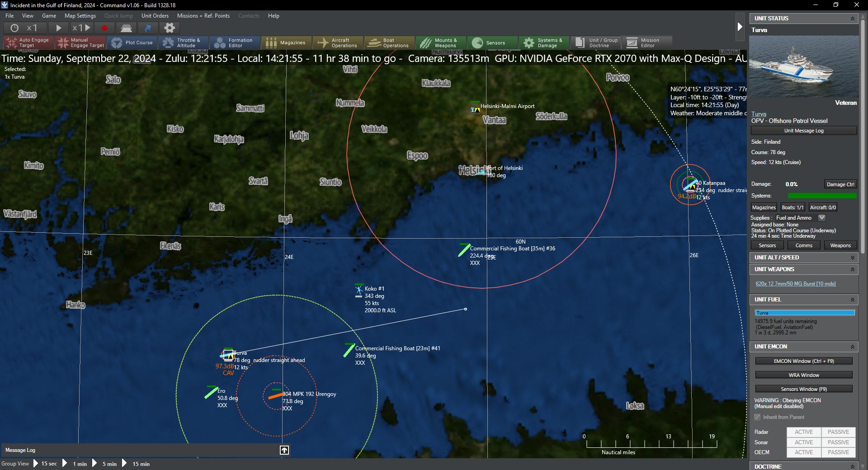Set Sonar to PASSIVE
The width and height of the screenshot is (868, 470).
838,442
